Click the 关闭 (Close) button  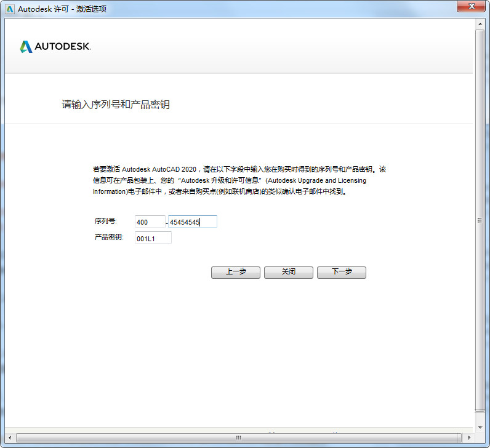pyautogui.click(x=289, y=272)
